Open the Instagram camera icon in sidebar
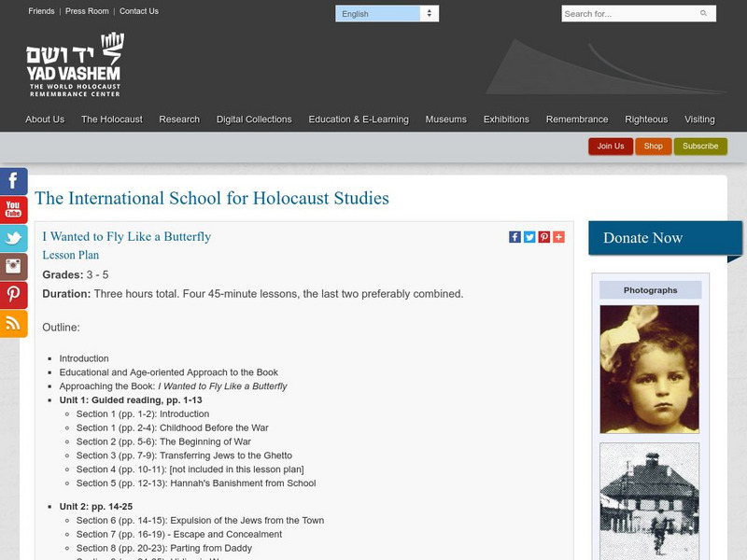747x560 pixels. pyautogui.click(x=13, y=266)
